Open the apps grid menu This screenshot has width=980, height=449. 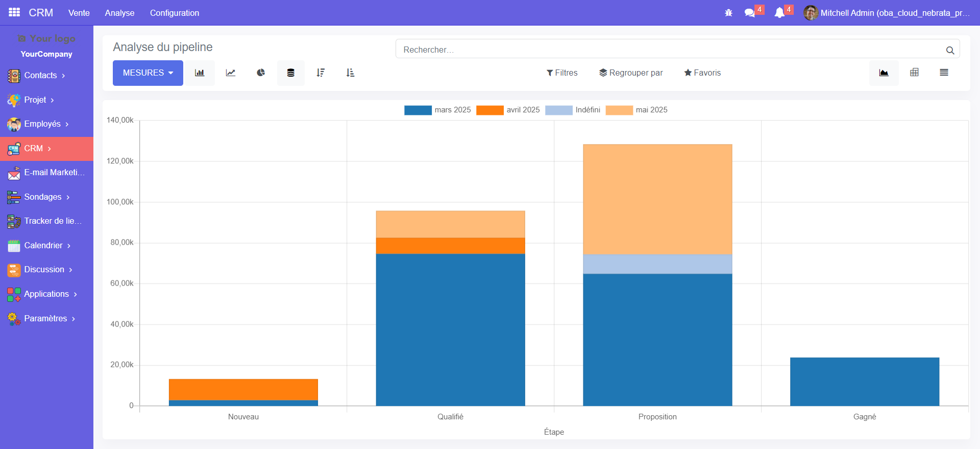(14, 12)
